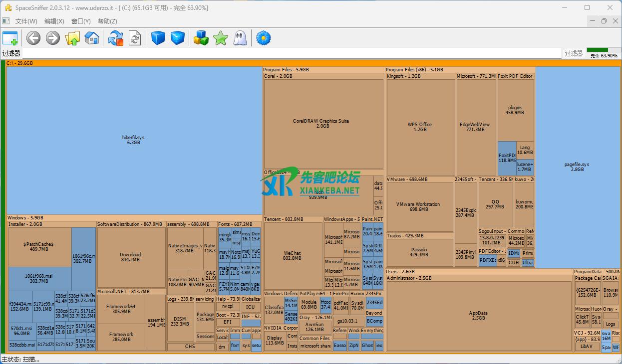Screen dimensions: 622x364
Task: Click the smooth blue cube less detail icon
Action: pyautogui.click(x=158, y=38)
